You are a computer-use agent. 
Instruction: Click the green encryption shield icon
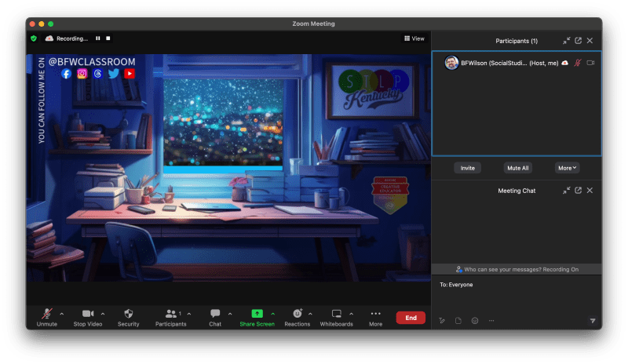pyautogui.click(x=34, y=38)
